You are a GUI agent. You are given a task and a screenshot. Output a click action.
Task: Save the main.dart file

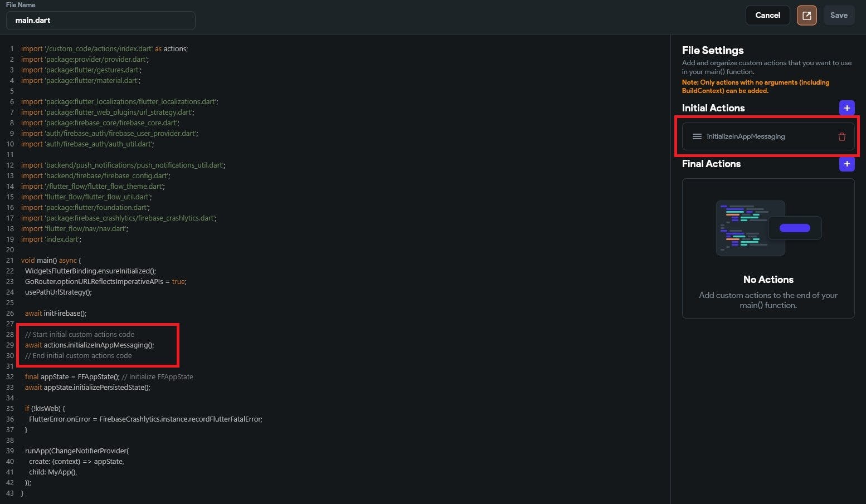[838, 16]
